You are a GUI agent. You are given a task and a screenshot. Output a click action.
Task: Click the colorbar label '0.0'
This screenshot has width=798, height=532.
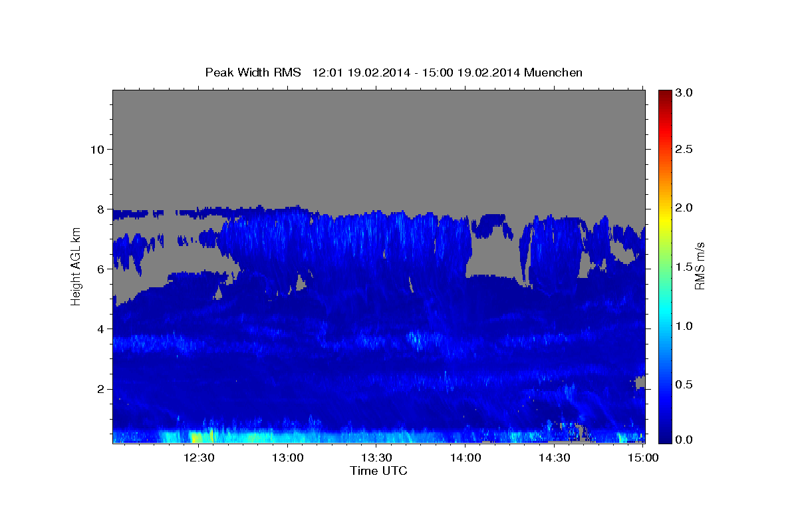[x=684, y=440]
